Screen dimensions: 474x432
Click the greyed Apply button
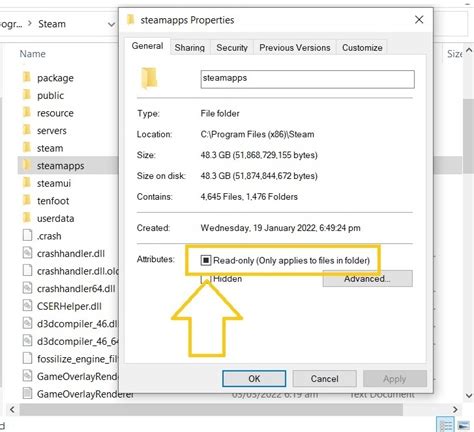(x=395, y=379)
